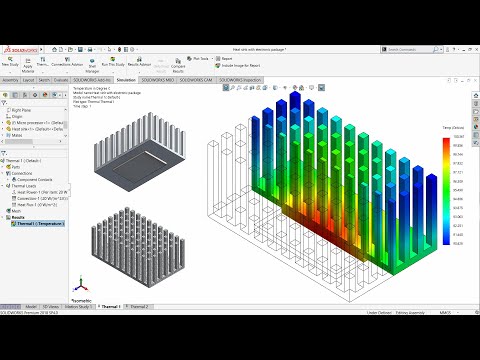This screenshot has width=480, height=360.
Task: Switch to the SOLIDWORKS Add-Ins tab
Action: tap(92, 80)
